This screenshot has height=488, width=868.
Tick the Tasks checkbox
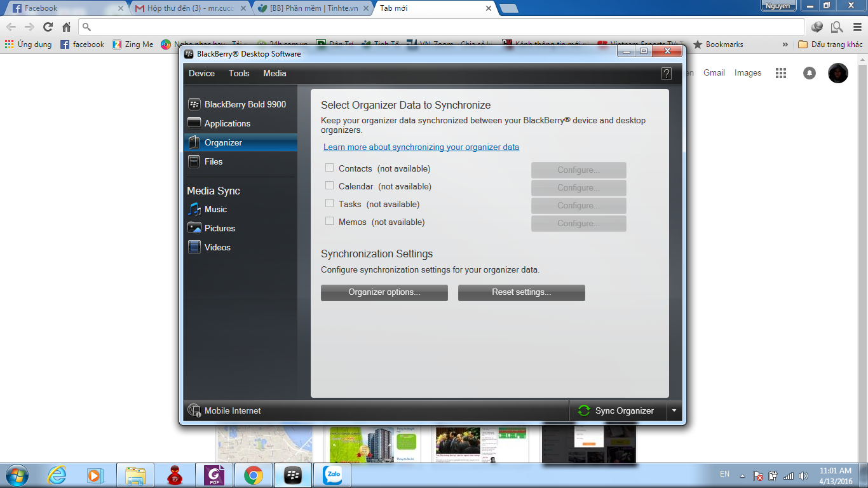(x=329, y=203)
